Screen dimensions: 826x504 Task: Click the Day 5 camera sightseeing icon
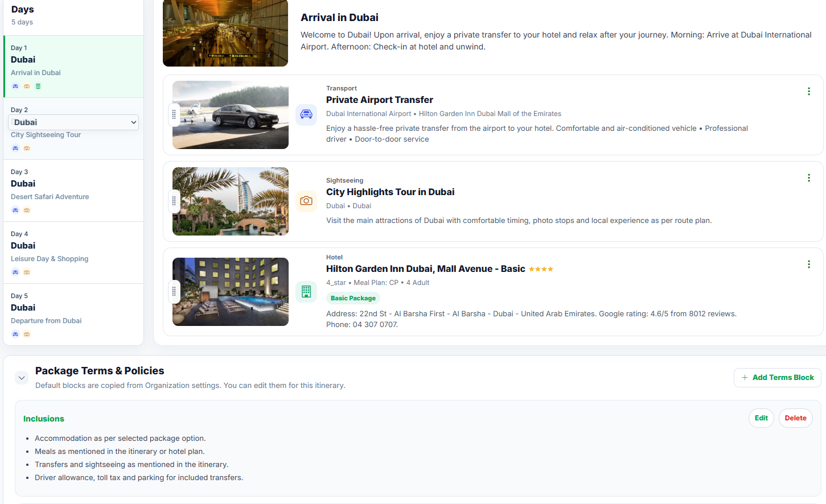[27, 334]
